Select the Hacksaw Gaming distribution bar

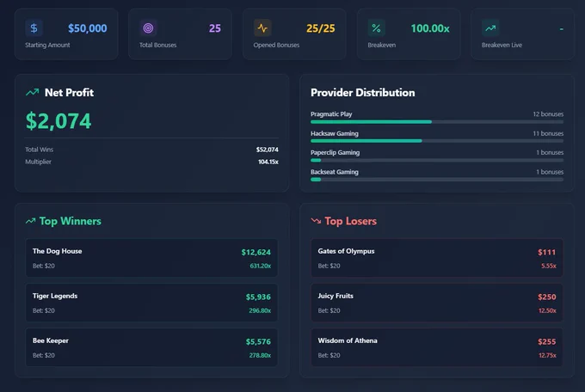tap(437, 141)
